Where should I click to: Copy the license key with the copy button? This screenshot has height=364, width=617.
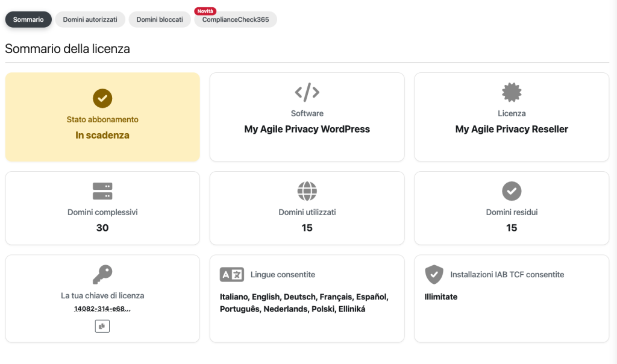click(x=102, y=325)
